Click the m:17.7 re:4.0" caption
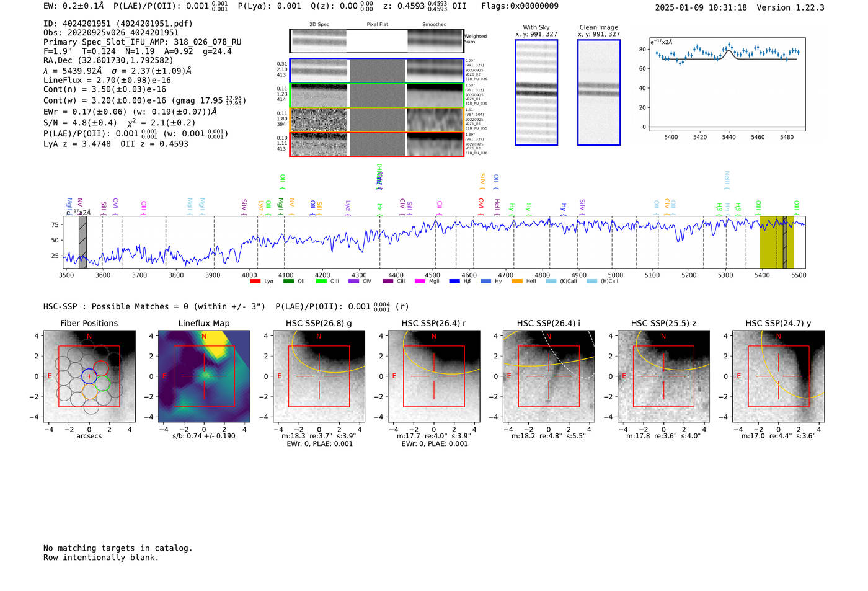This screenshot has height=591, width=868. pos(434,436)
